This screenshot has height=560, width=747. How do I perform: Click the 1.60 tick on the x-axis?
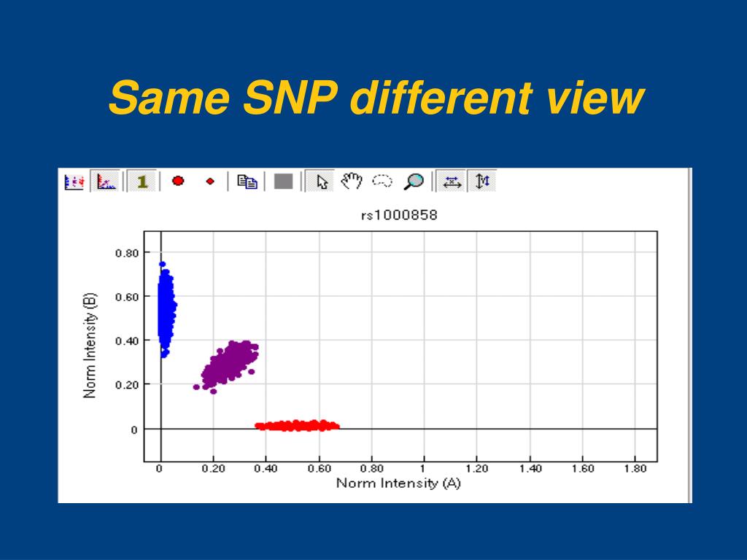click(582, 469)
